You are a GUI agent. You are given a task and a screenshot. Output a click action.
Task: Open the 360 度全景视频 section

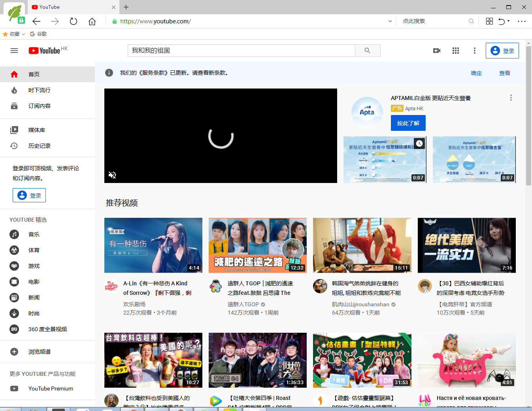(14, 329)
